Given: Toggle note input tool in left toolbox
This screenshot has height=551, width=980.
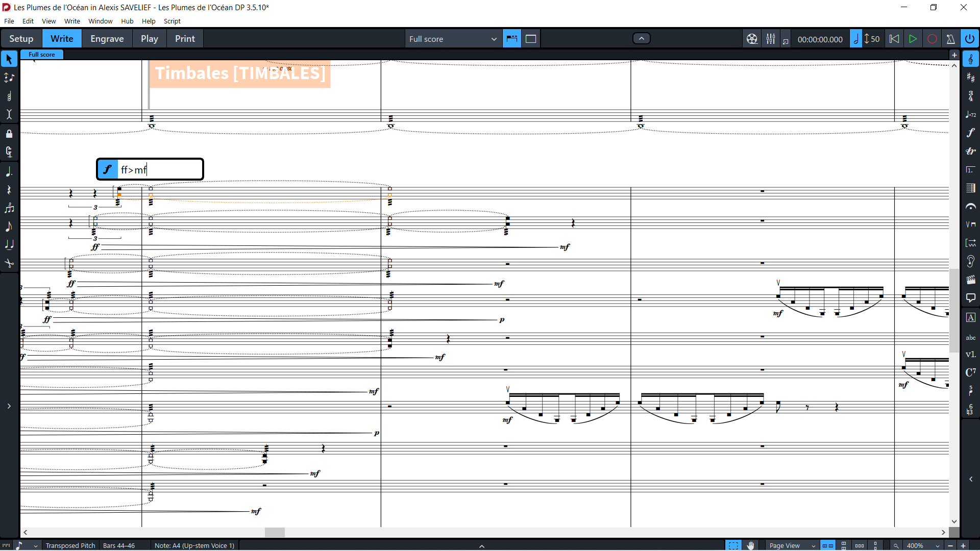Looking at the screenshot, I should tap(9, 78).
